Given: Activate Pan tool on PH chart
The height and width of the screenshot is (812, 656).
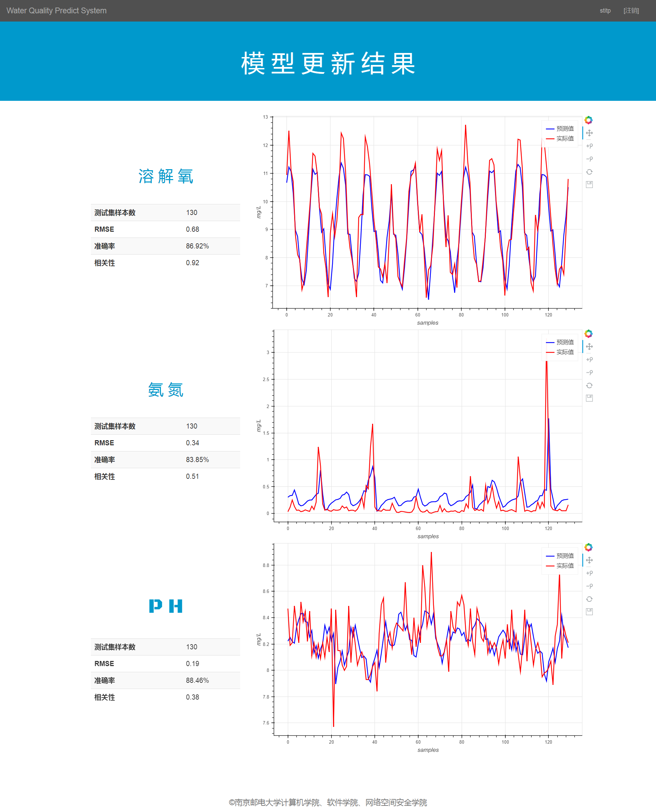Looking at the screenshot, I should click(x=589, y=560).
